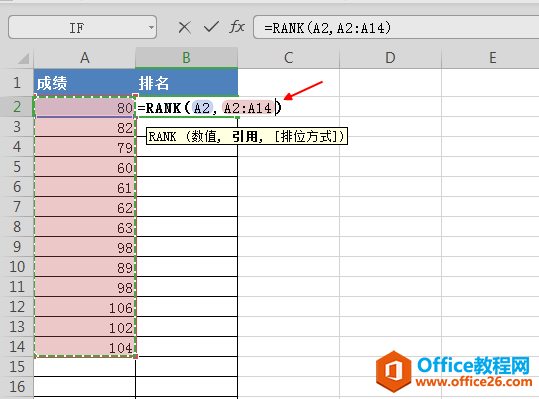
Task: Select row 5 header
Action: [x=17, y=167]
